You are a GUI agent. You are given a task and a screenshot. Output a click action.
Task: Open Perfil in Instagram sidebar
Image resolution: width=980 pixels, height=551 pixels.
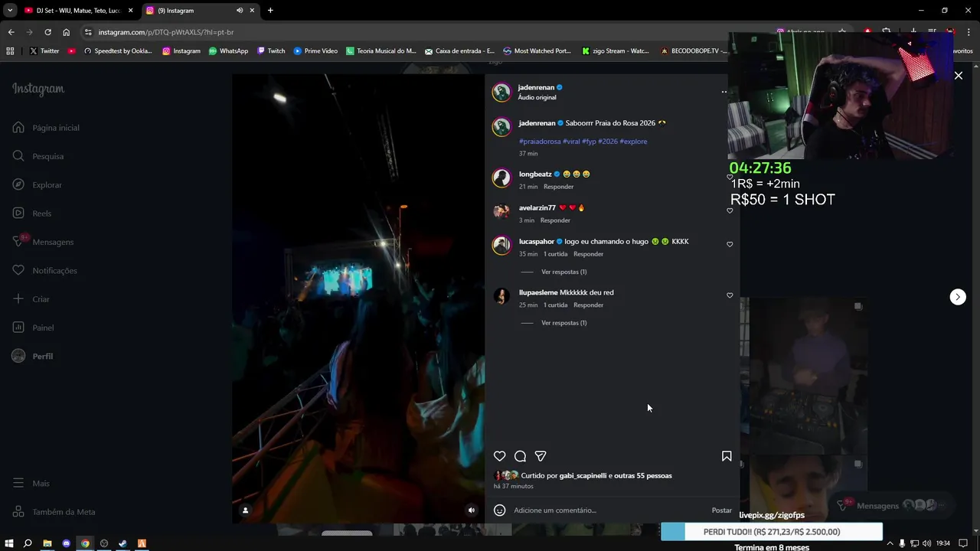point(34,357)
